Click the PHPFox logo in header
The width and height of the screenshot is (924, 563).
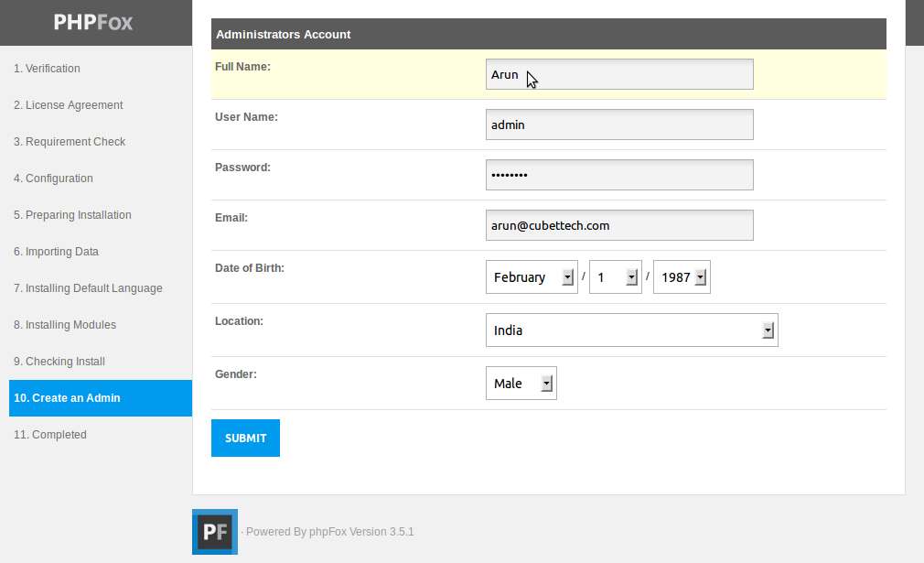(93, 22)
